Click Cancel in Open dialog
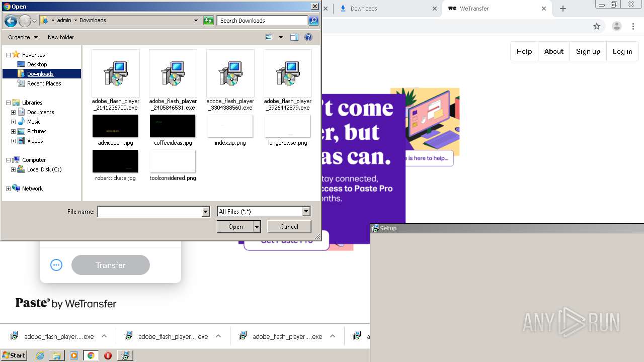 289,227
